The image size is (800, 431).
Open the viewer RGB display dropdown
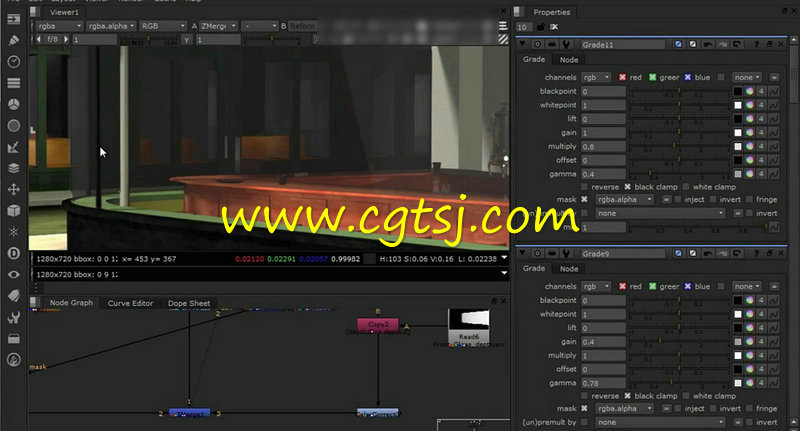(163, 26)
